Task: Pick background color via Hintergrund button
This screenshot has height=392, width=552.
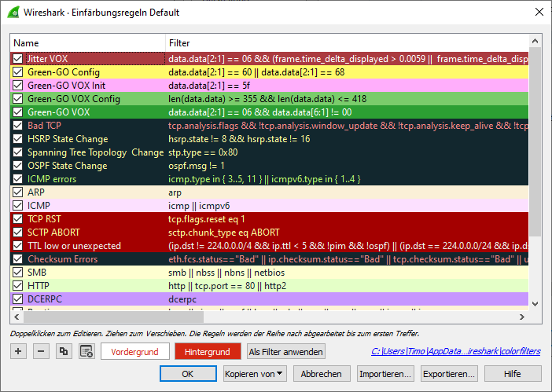Action: pyautogui.click(x=208, y=352)
